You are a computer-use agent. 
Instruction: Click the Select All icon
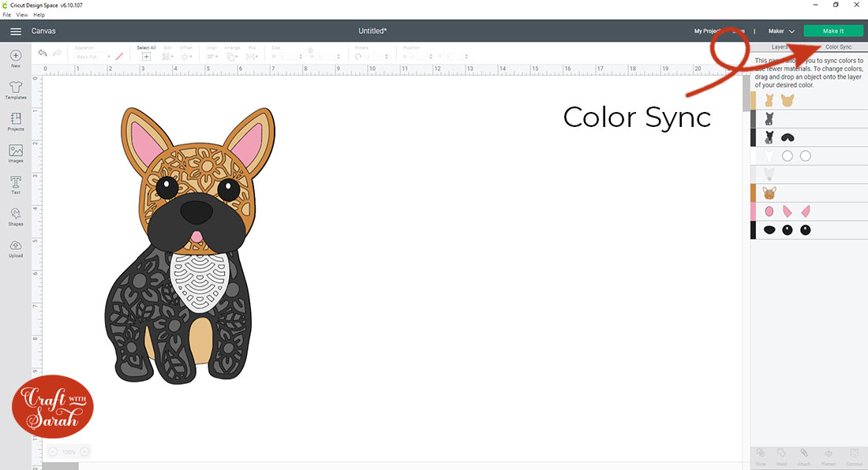click(146, 57)
